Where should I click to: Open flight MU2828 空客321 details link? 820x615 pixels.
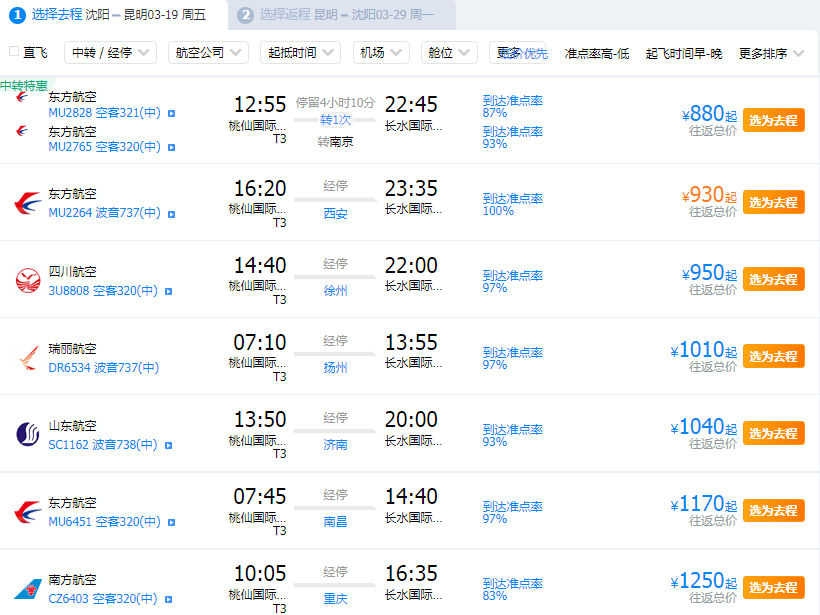(105, 113)
